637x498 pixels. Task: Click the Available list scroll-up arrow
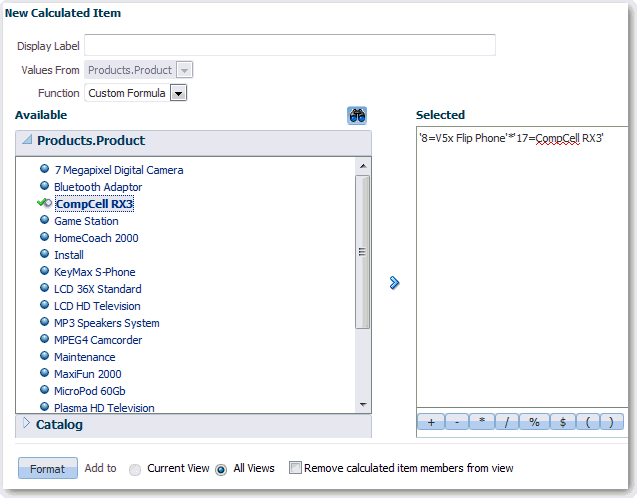click(x=363, y=166)
